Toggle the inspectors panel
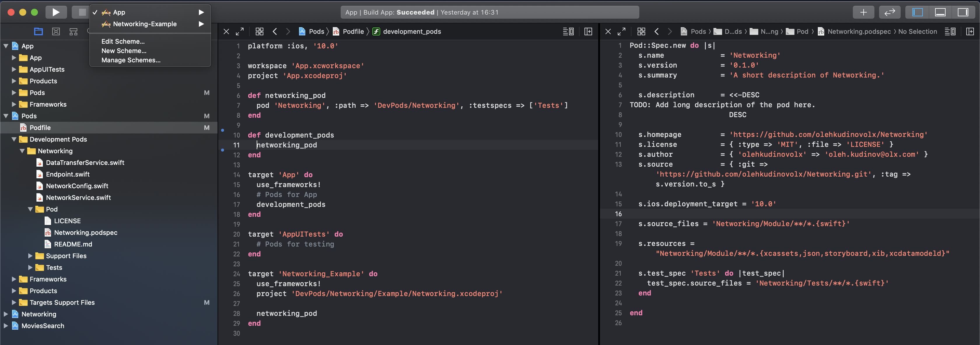Image resolution: width=980 pixels, height=345 pixels. (x=963, y=12)
